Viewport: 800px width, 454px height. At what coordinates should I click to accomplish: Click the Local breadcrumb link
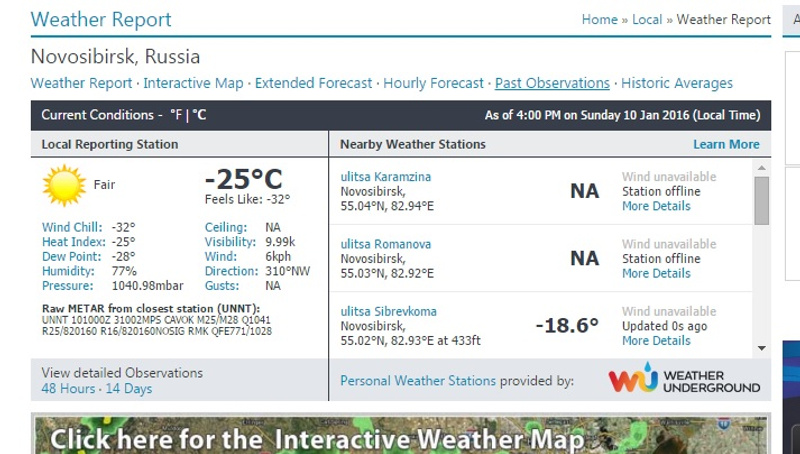tap(647, 19)
